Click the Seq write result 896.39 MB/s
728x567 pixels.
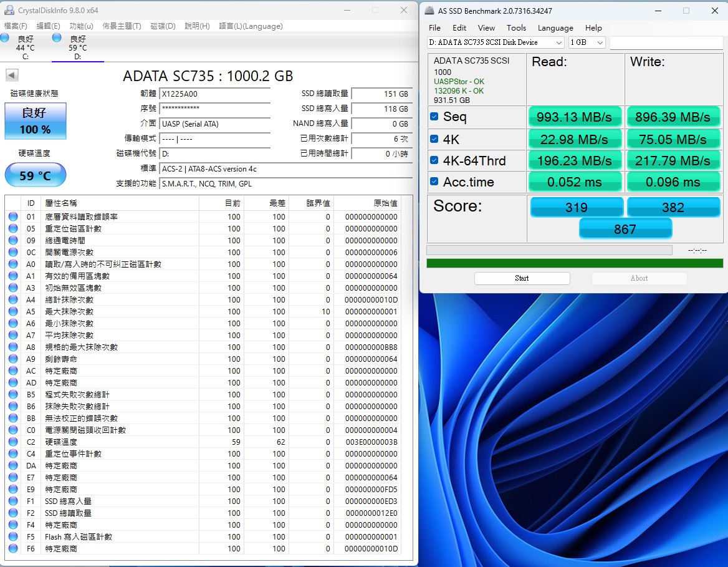click(x=673, y=117)
